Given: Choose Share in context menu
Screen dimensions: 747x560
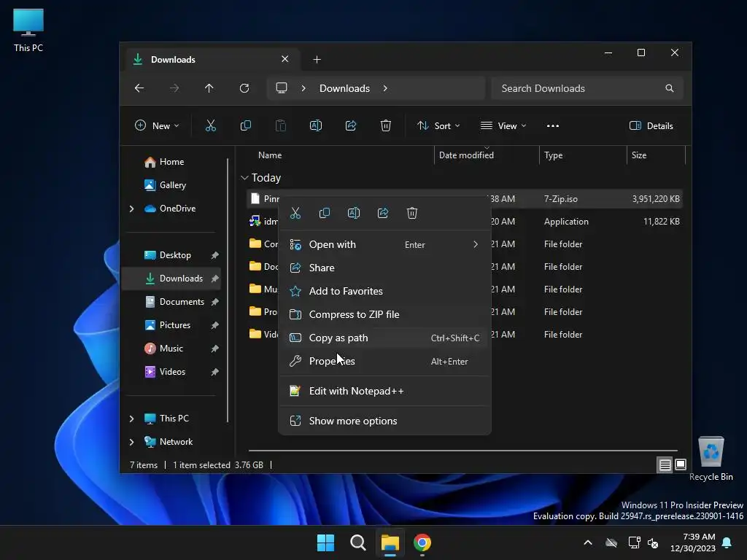Looking at the screenshot, I should (384, 268).
